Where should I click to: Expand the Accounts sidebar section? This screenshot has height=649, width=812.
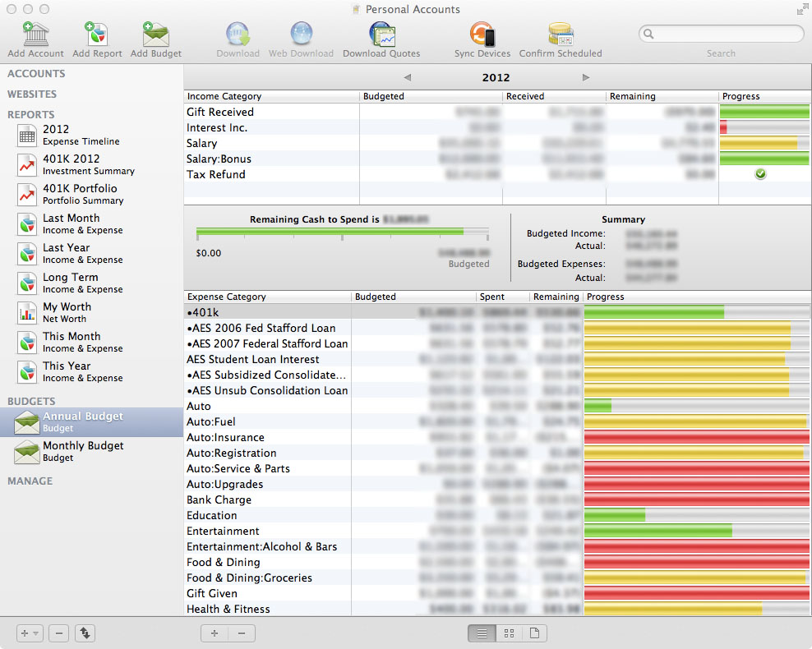[36, 74]
